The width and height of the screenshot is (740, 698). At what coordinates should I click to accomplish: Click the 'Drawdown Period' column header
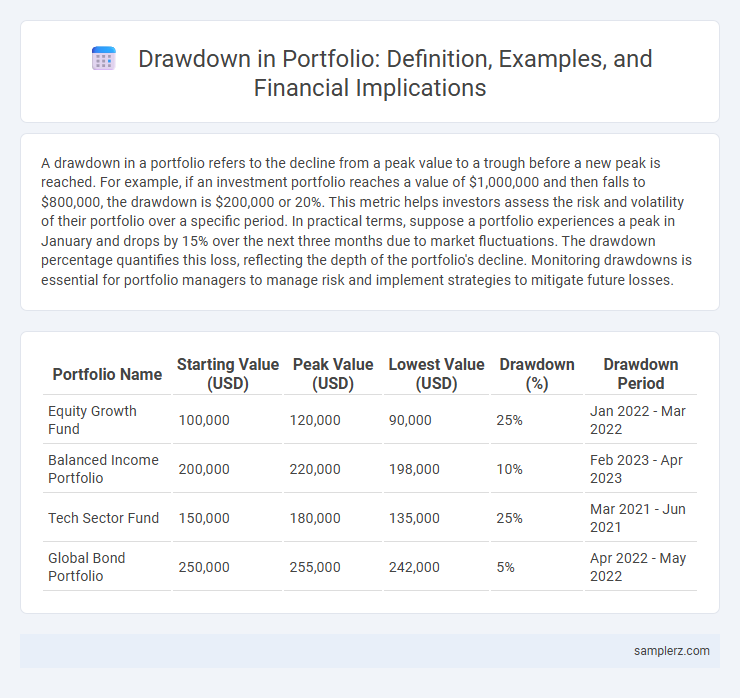[x=641, y=374]
